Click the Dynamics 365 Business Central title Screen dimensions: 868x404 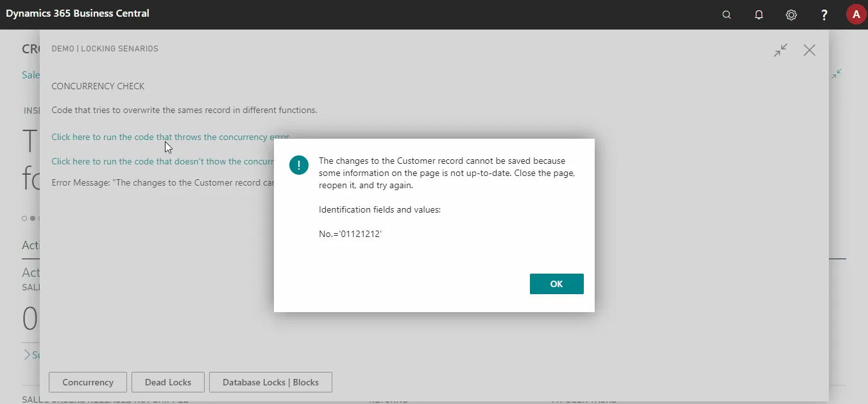pyautogui.click(x=78, y=13)
